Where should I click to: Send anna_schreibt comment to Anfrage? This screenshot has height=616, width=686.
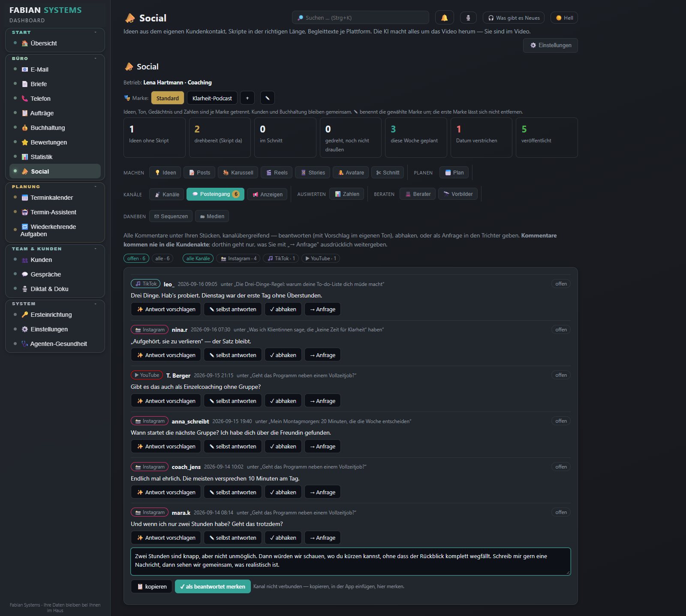pos(322,446)
